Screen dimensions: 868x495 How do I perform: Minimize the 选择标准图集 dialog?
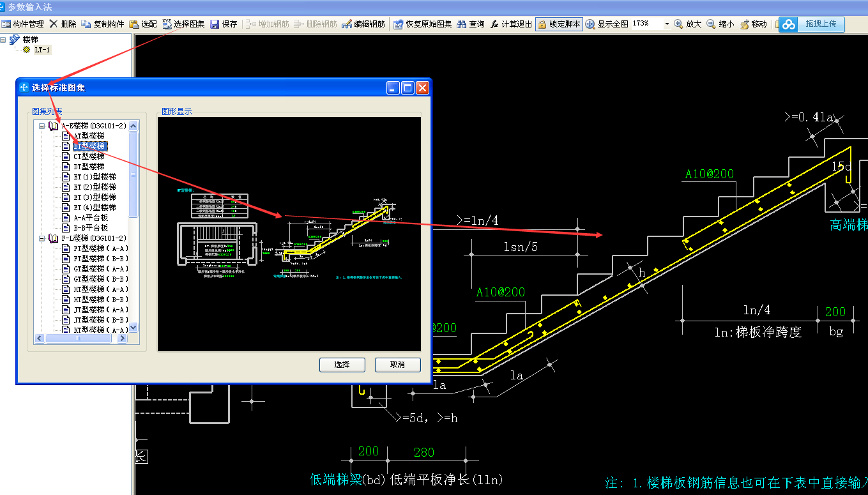pyautogui.click(x=393, y=88)
